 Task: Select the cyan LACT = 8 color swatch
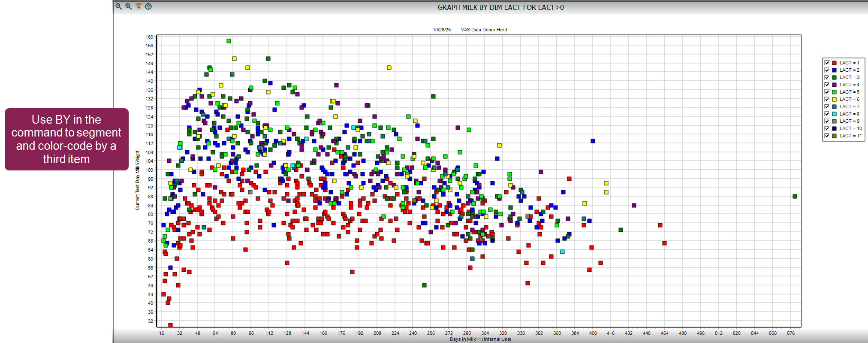coord(835,114)
